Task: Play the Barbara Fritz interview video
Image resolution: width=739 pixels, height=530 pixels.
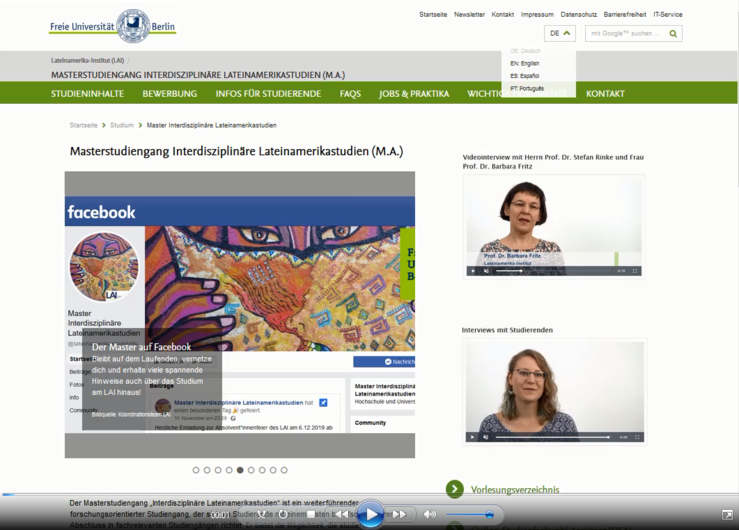Action: click(473, 271)
